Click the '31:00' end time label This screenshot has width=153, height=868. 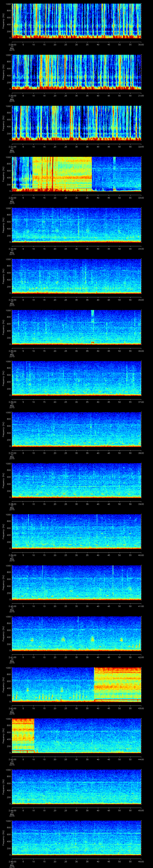click(x=141, y=96)
